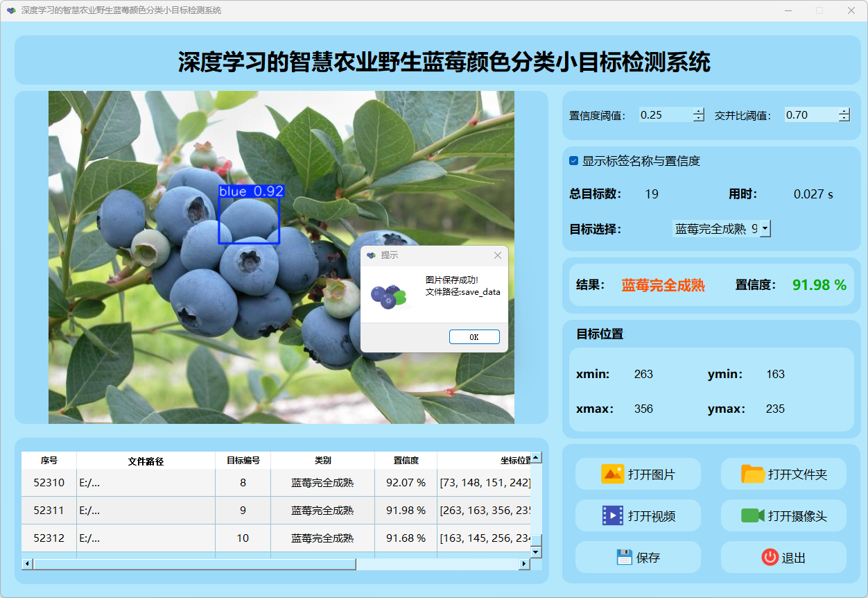Click the red power icon on 退出
The image size is (868, 598).
pyautogui.click(x=770, y=557)
